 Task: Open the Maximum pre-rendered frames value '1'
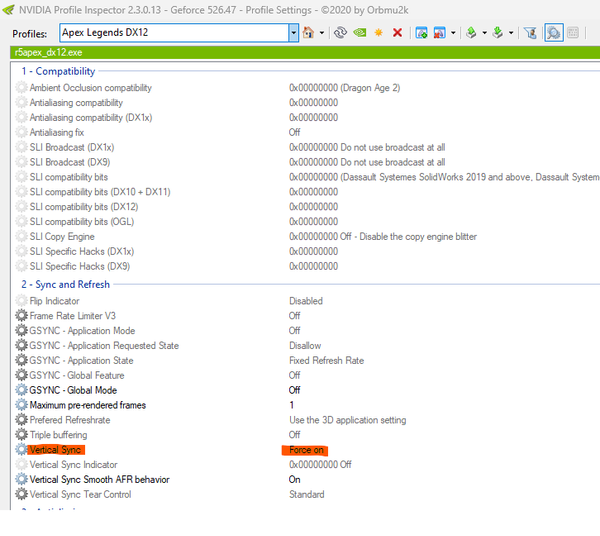click(292, 405)
